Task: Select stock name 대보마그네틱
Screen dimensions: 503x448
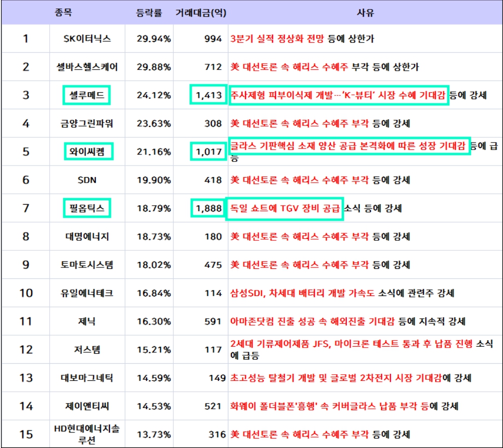Action: 87,378
